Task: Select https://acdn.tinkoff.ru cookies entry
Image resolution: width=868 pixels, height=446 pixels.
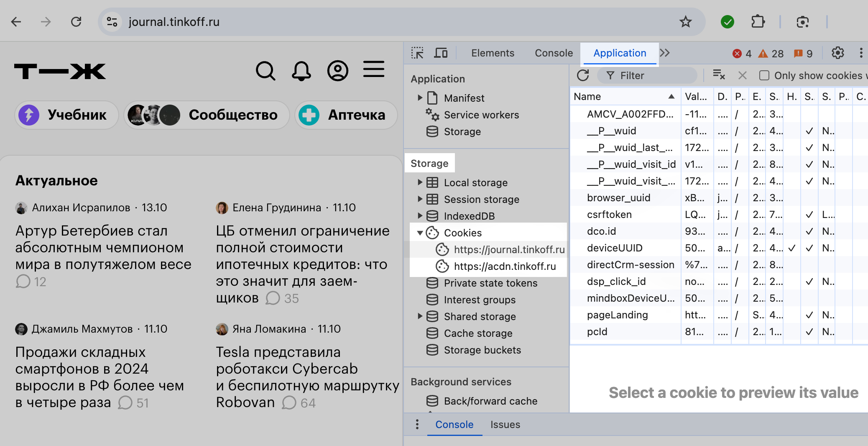Action: coord(496,266)
